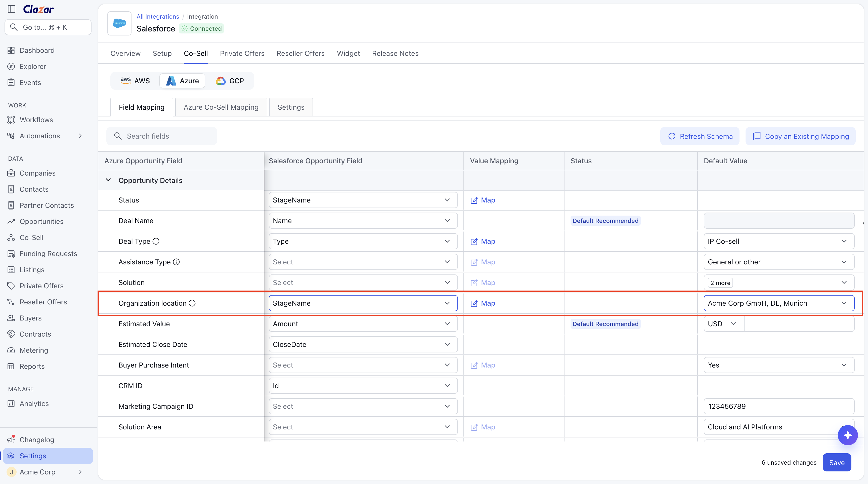This screenshot has height=484, width=868.
Task: Open the floating AI assistant sparkle button
Action: click(x=847, y=435)
